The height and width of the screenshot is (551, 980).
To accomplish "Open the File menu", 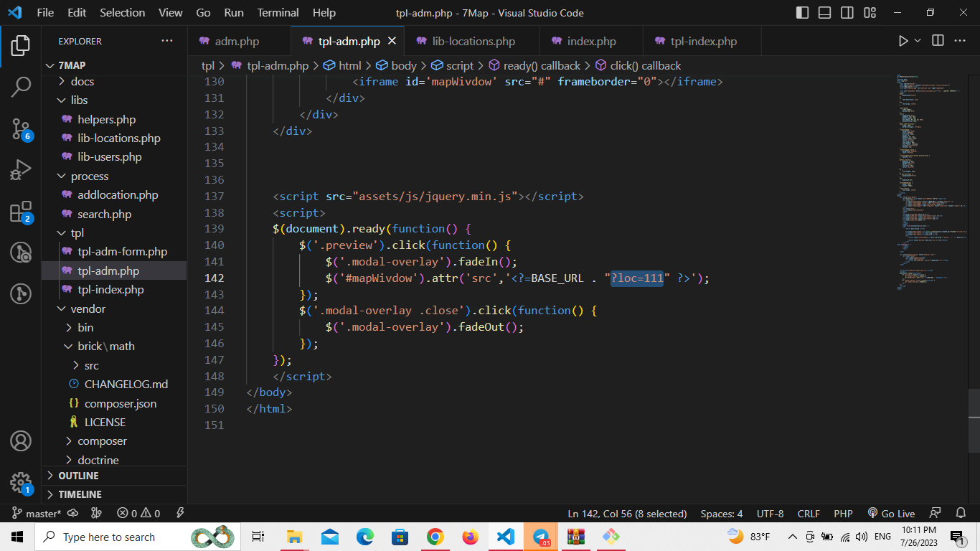I will pos(45,13).
